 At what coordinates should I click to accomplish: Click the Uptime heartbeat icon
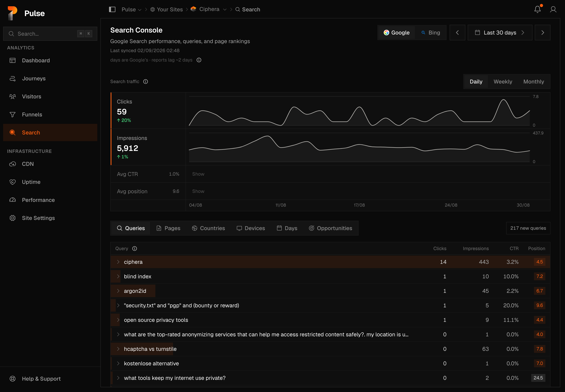pyautogui.click(x=13, y=182)
